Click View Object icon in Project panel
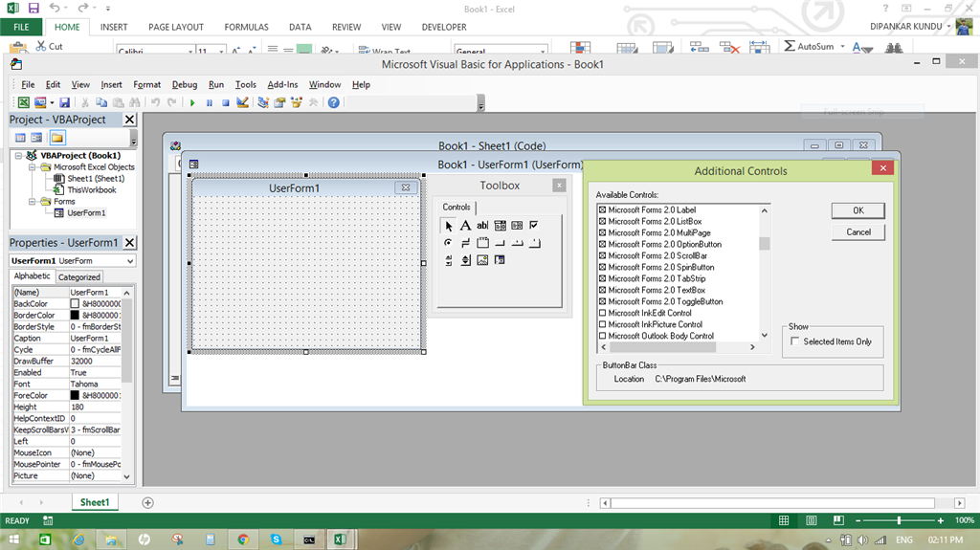This screenshot has height=550, width=980. click(x=37, y=138)
